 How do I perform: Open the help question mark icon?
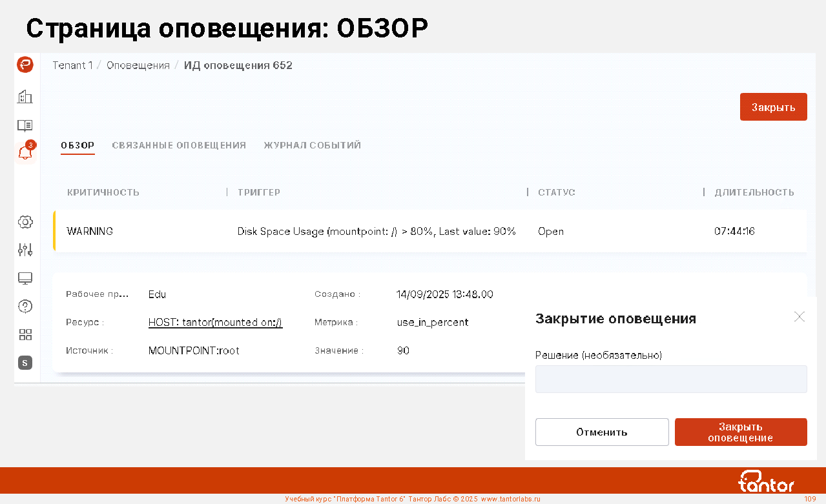coord(25,306)
